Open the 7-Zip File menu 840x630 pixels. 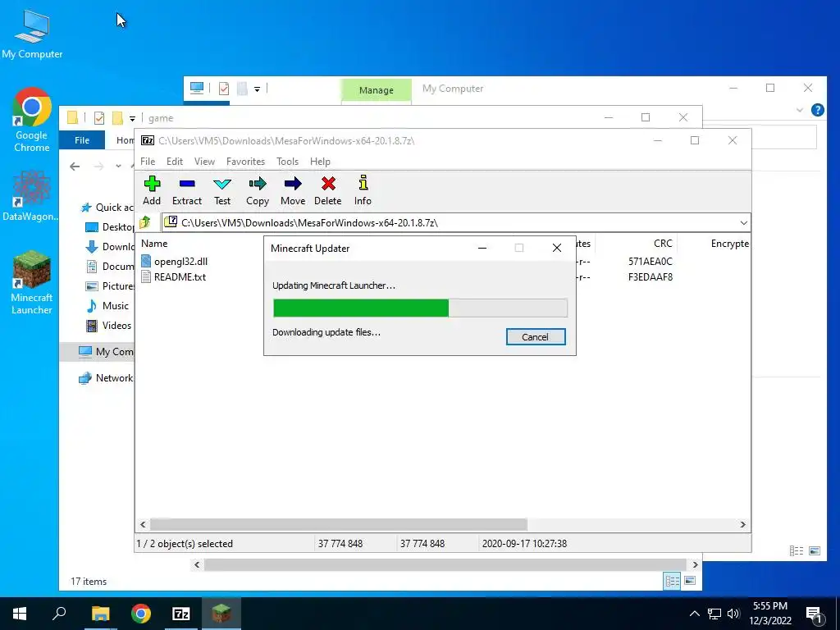[148, 162]
